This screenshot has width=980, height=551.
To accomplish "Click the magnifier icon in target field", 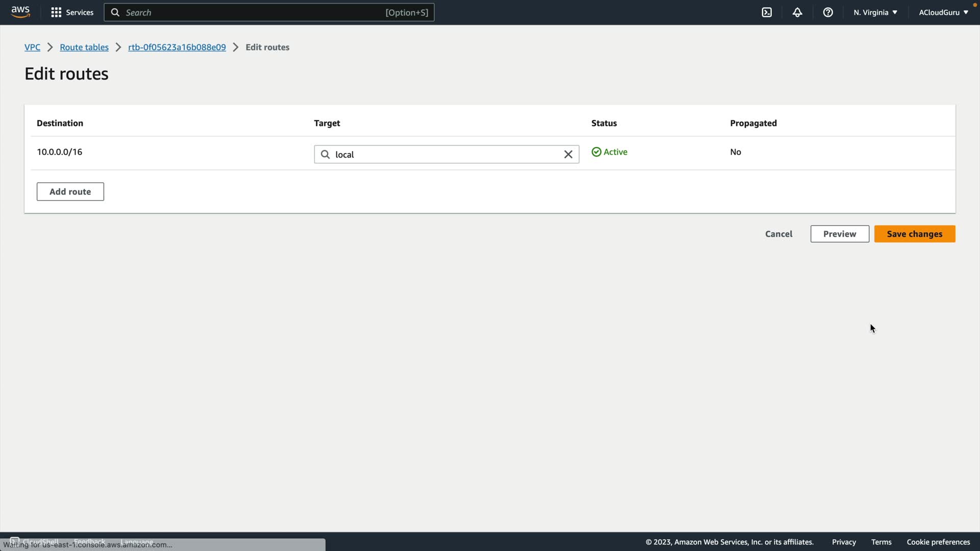I will [325, 154].
